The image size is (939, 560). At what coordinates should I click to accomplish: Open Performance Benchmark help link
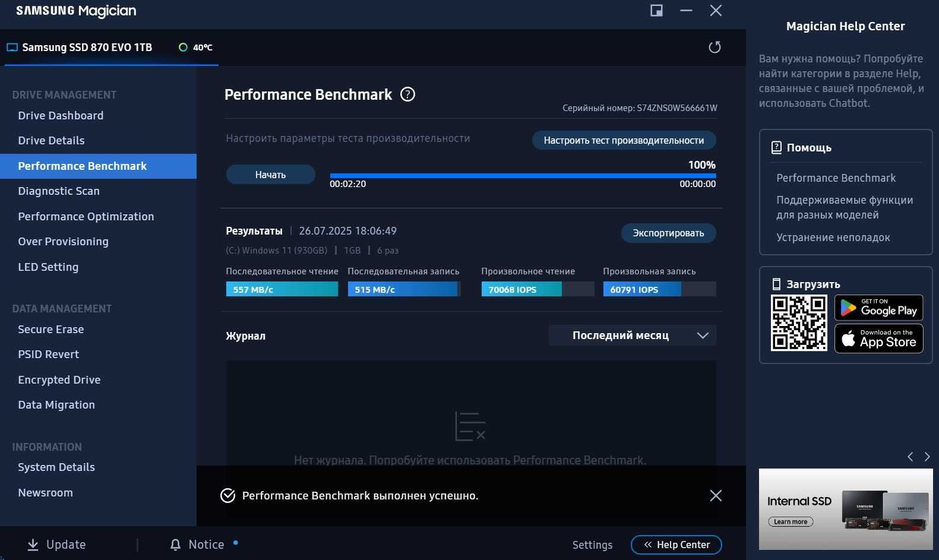(x=836, y=178)
